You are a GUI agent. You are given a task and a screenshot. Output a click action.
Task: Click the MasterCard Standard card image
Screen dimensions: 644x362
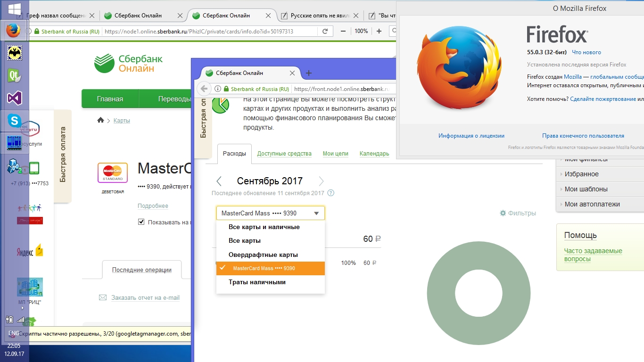[x=113, y=173]
